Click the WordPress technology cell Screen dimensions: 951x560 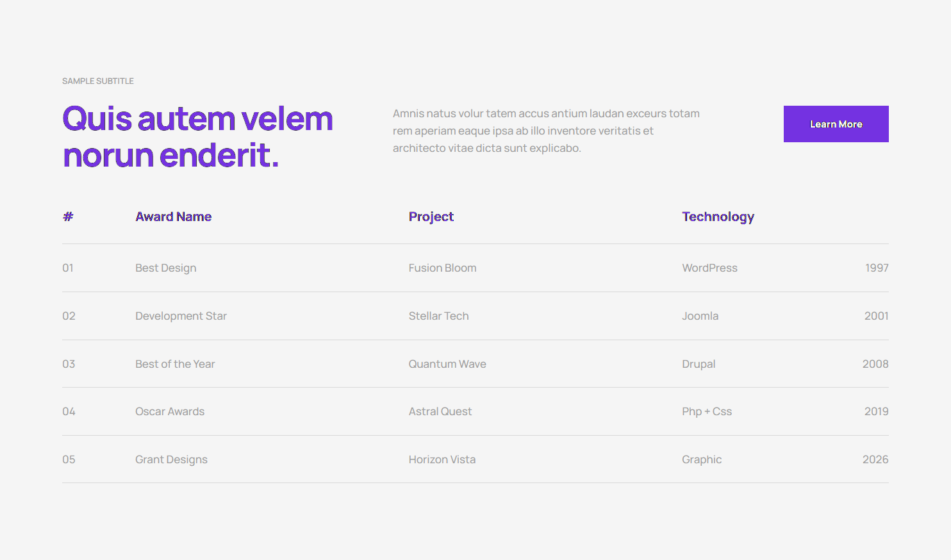[x=709, y=268]
